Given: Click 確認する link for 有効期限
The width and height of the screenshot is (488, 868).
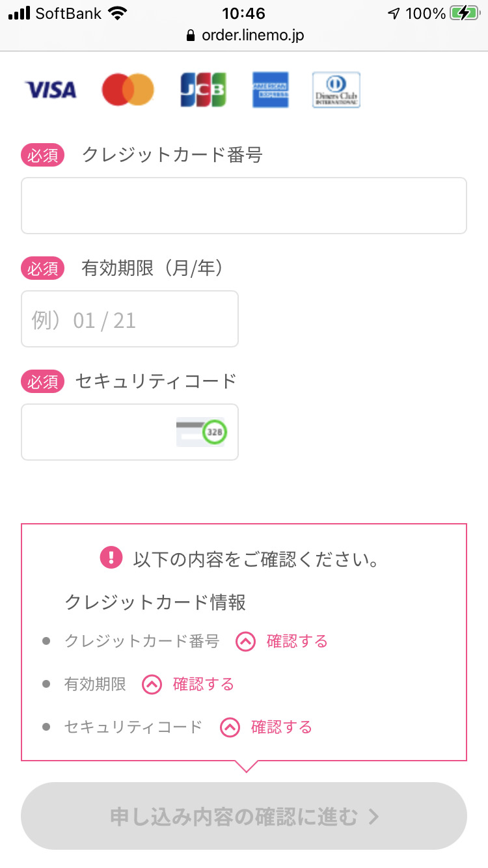Looking at the screenshot, I should tap(203, 685).
